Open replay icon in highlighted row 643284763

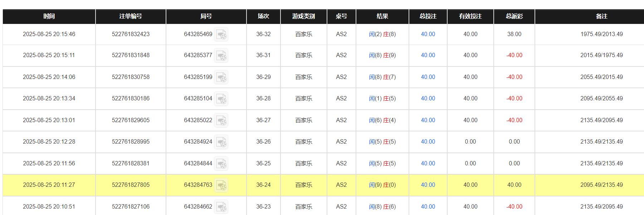click(221, 185)
